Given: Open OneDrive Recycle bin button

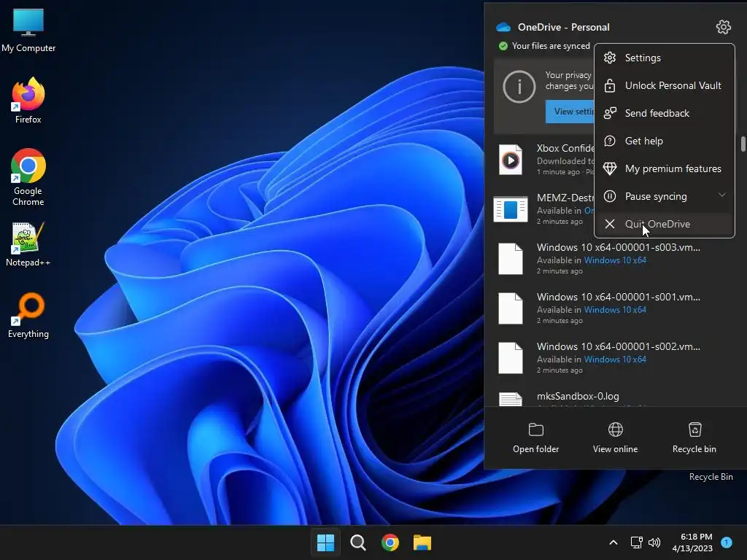Looking at the screenshot, I should (694, 437).
